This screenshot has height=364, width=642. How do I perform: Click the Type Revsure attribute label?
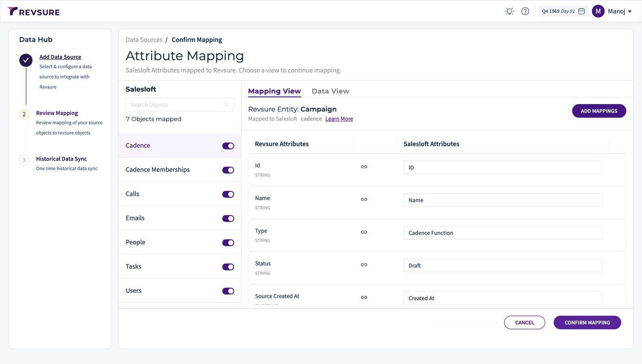[261, 231]
